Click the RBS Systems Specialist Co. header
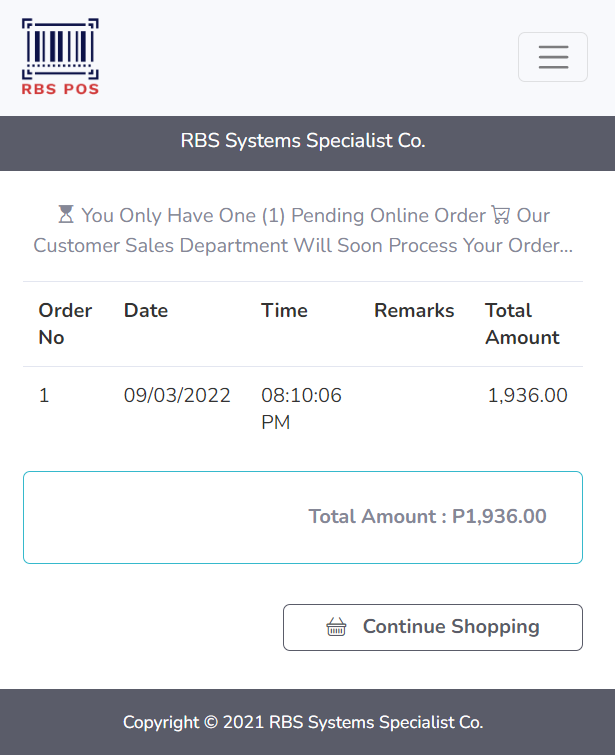Image resolution: width=615 pixels, height=755 pixels. pos(303,141)
